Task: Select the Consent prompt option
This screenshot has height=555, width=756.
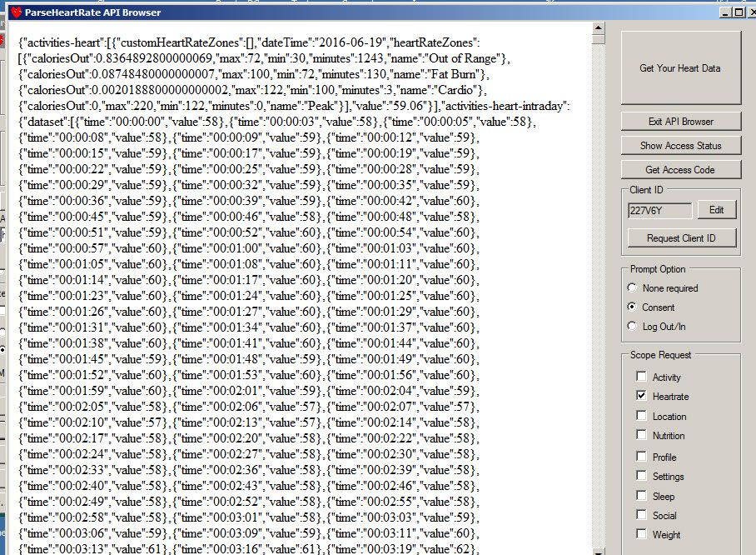Action: (x=632, y=307)
